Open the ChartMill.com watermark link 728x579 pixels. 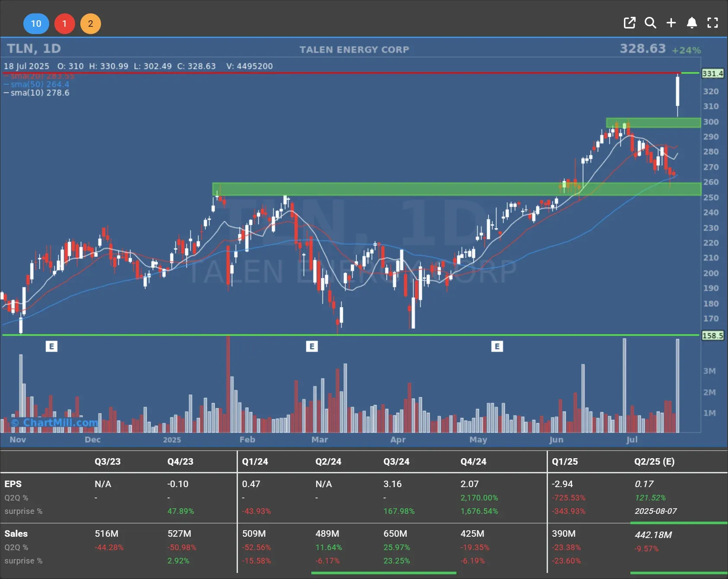55,422
